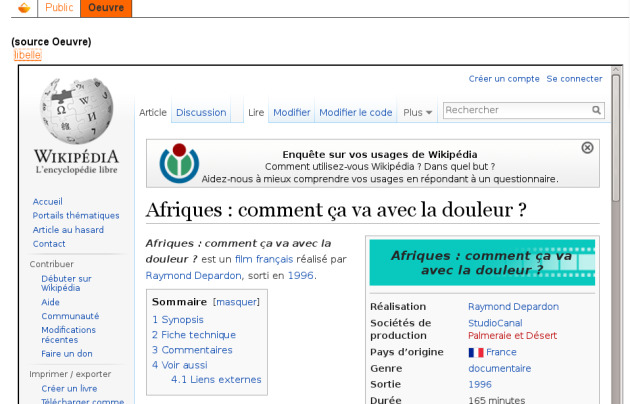
Task: Open the libelle link
Action: [x=28, y=55]
